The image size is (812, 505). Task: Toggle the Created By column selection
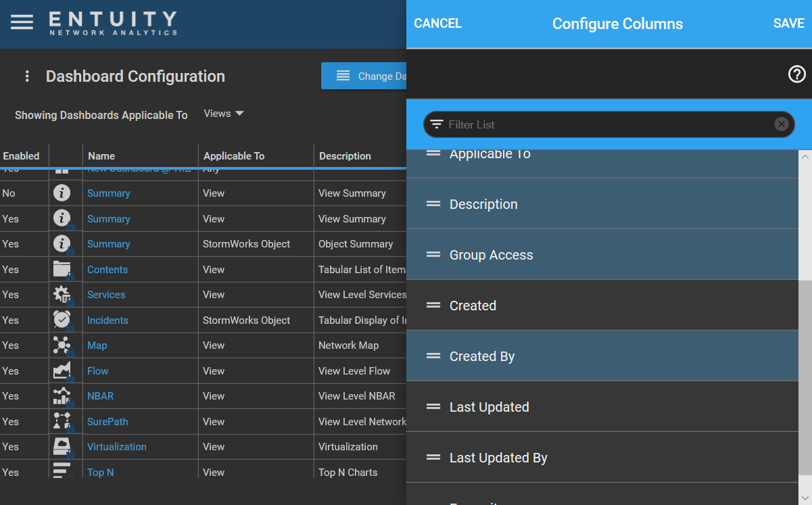tap(602, 356)
